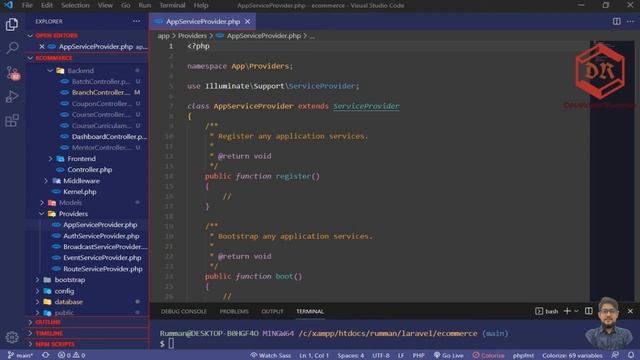Switch to the Problems tab
Screen dimensions: 640x360
[x=234, y=311]
